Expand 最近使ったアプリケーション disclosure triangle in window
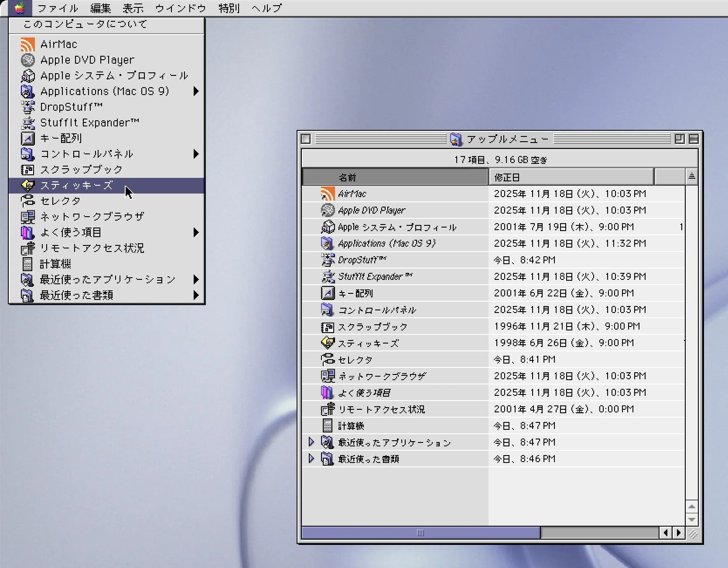Image resolution: width=728 pixels, height=568 pixels. tap(311, 442)
